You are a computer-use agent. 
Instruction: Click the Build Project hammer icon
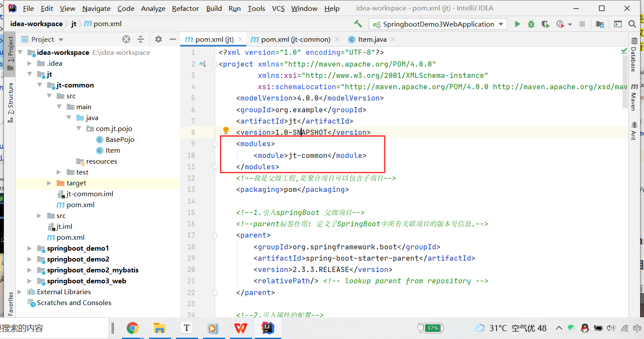pos(358,24)
